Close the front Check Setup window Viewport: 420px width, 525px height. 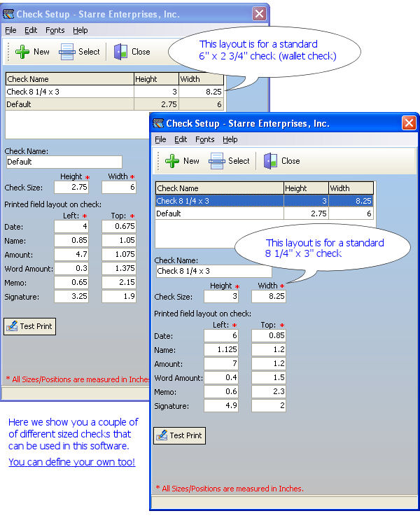(409, 123)
